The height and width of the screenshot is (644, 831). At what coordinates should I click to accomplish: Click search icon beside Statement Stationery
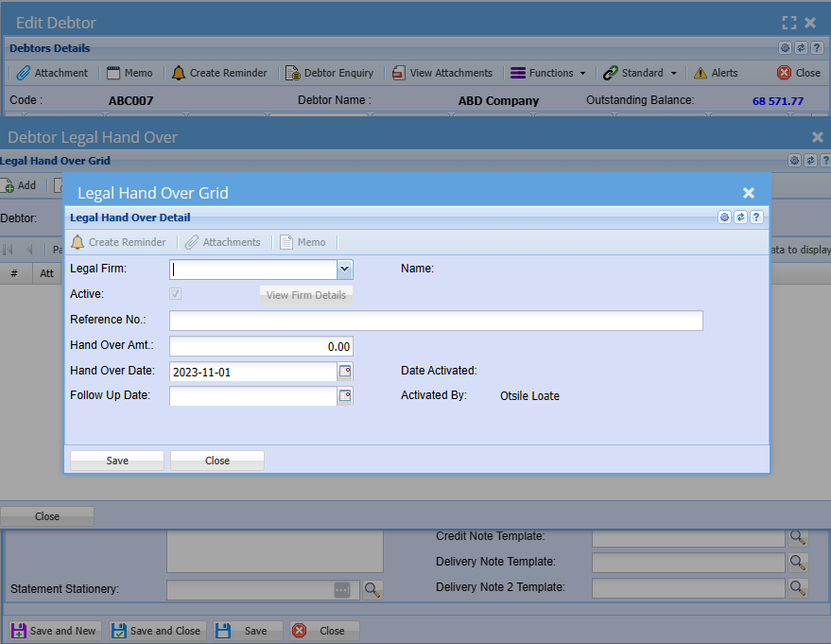coord(372,589)
